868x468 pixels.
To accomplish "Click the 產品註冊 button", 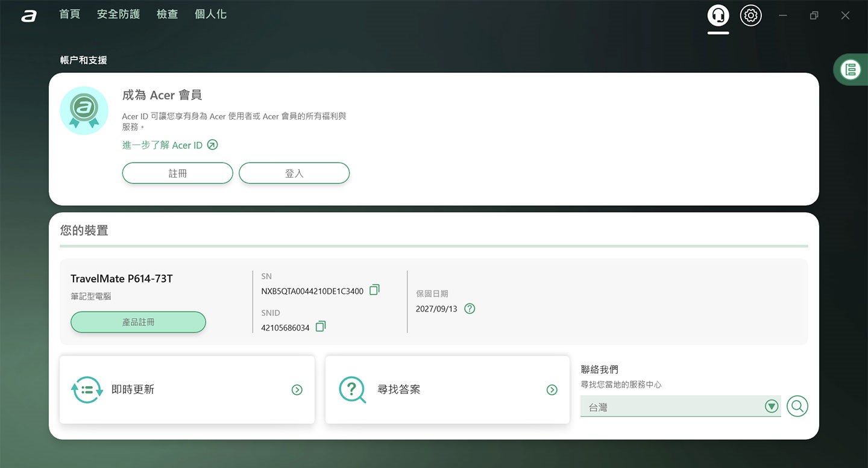I will point(138,322).
